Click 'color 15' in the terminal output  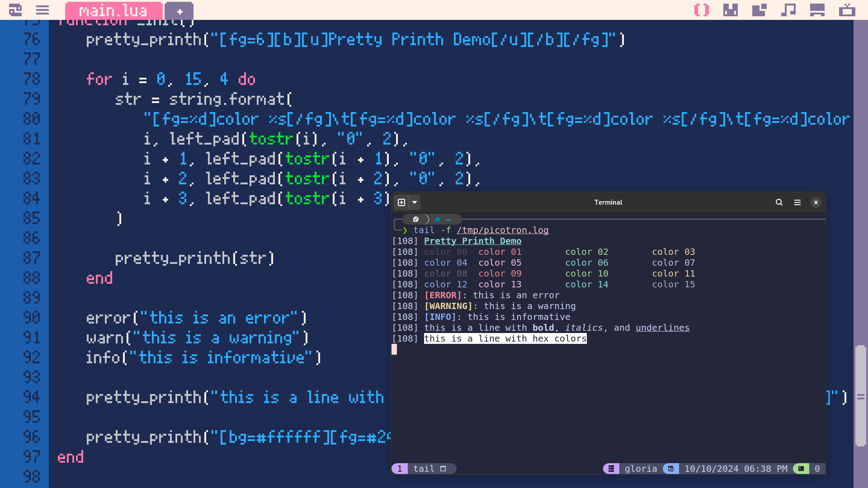coord(673,285)
